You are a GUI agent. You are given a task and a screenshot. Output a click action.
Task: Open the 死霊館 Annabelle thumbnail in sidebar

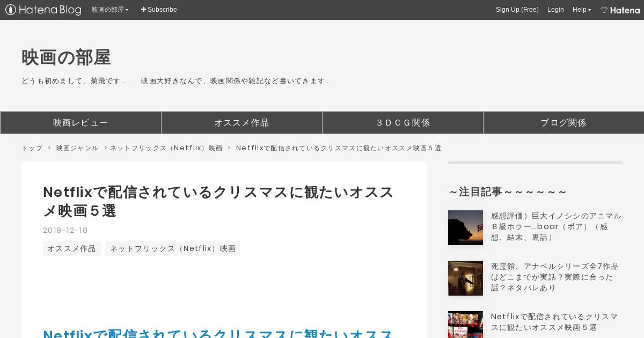[x=465, y=278]
